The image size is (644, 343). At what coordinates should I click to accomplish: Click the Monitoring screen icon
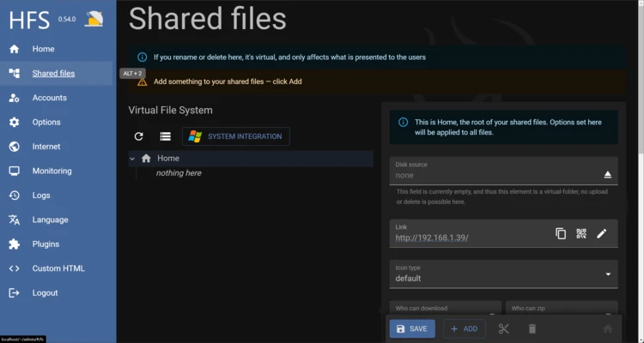pos(14,171)
